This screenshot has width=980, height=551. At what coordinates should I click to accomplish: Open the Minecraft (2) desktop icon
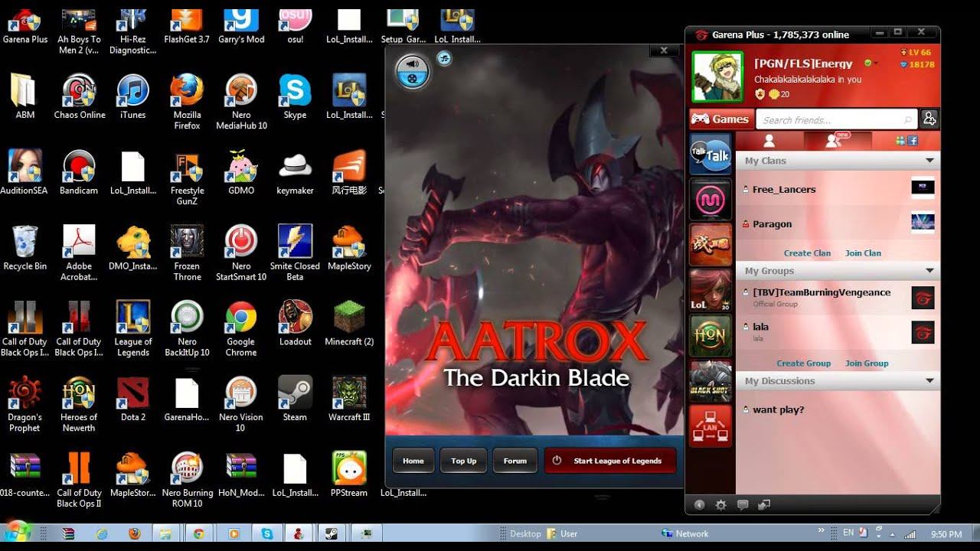(349, 323)
